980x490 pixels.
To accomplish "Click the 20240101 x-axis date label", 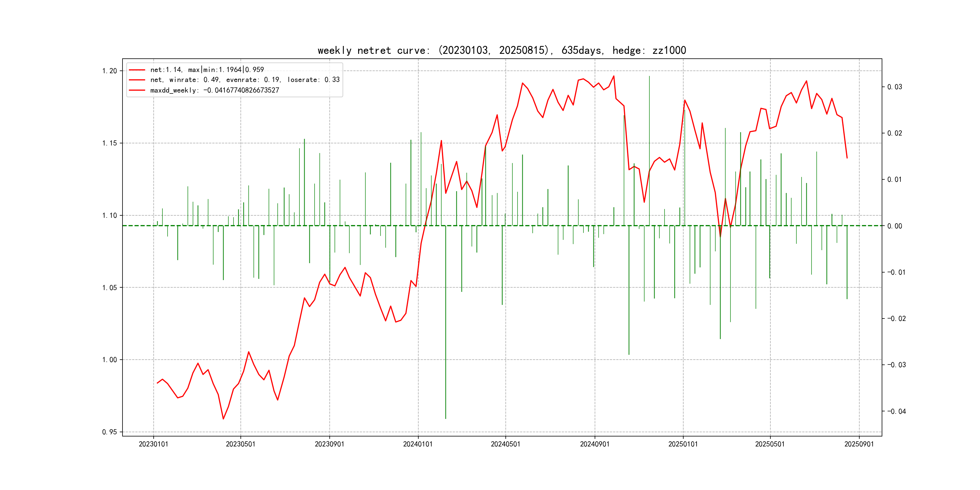I will click(418, 444).
